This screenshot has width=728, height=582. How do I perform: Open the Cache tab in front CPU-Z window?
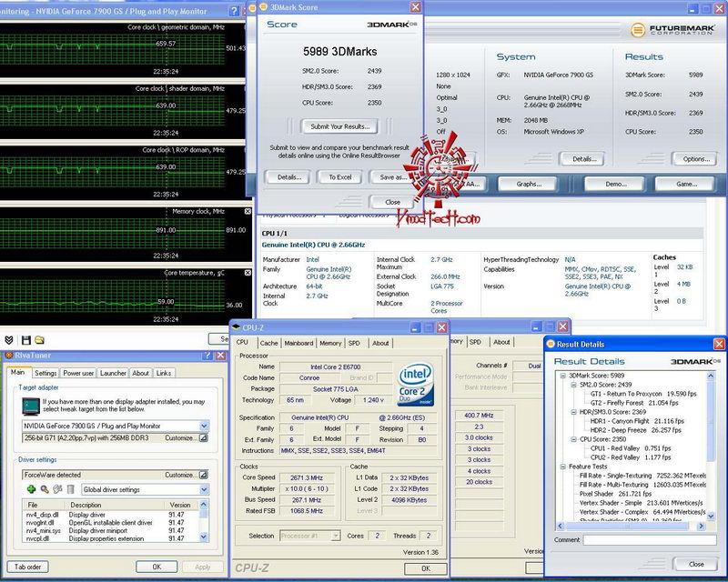coord(268,343)
